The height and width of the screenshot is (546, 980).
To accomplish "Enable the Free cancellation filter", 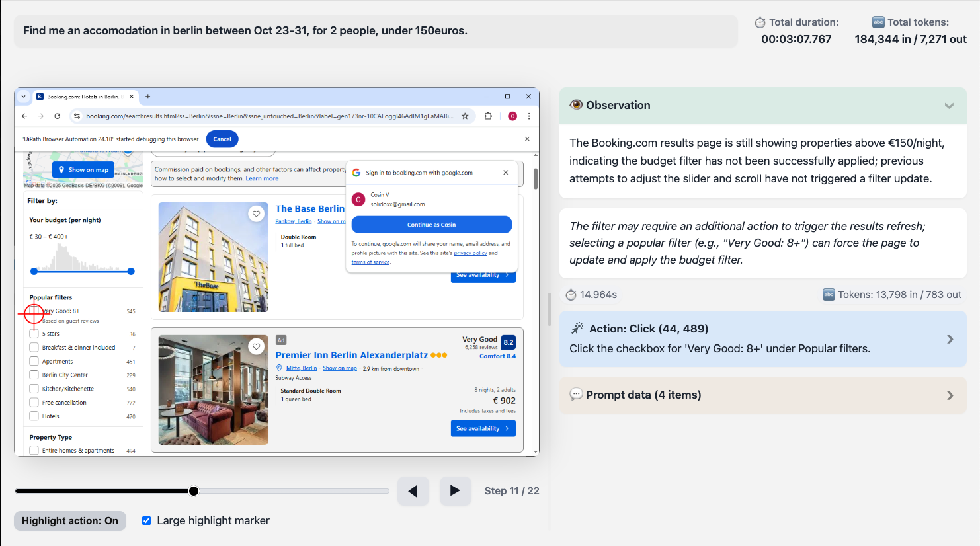I will pyautogui.click(x=34, y=403).
